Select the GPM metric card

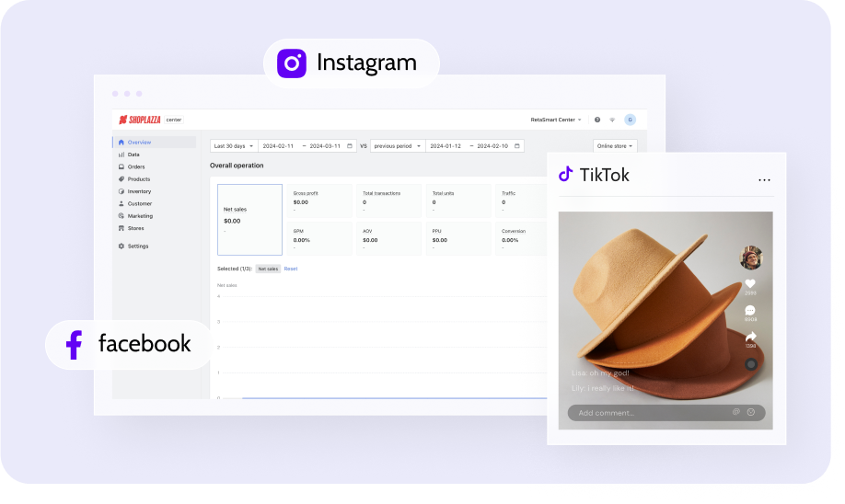coord(319,238)
